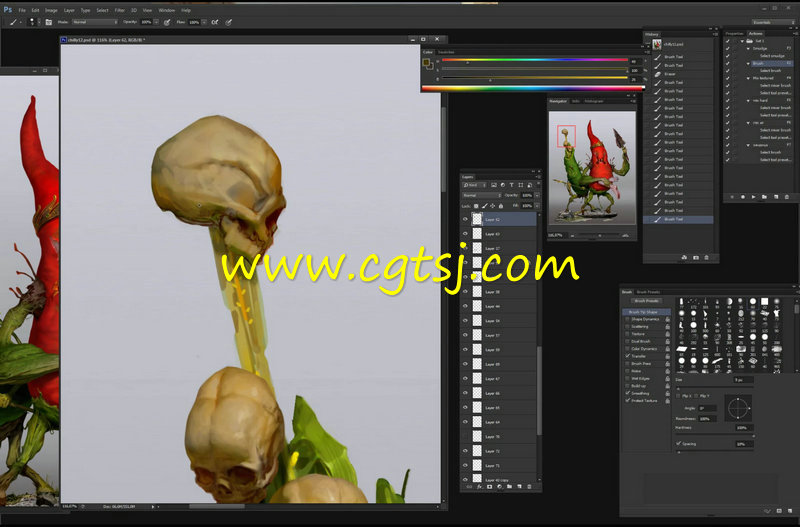The image size is (800, 527).
Task: Lock image pixels brush icon
Action: (484, 206)
